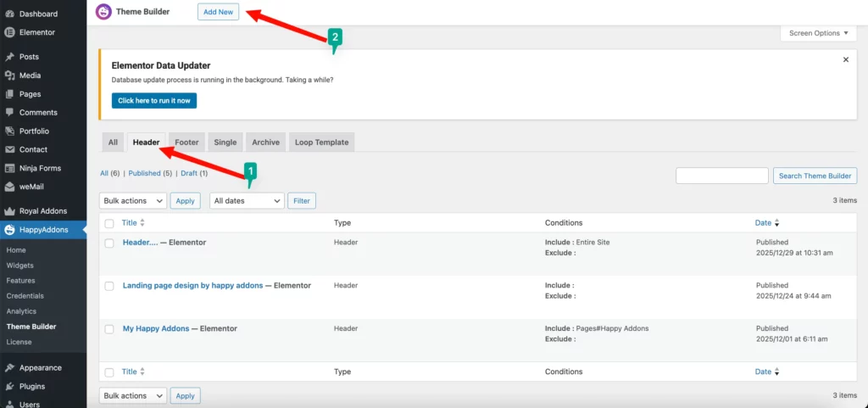Dismiss the Elementor Data Updater notice
This screenshot has width=868, height=408.
845,60
